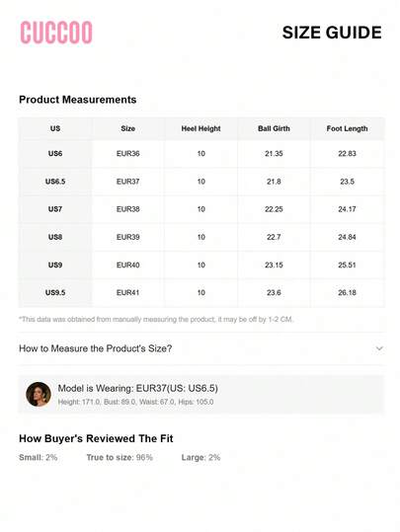The width and height of the screenshot is (400, 532).
Task: Click the EUR38 size cell
Action: pyautogui.click(x=127, y=209)
